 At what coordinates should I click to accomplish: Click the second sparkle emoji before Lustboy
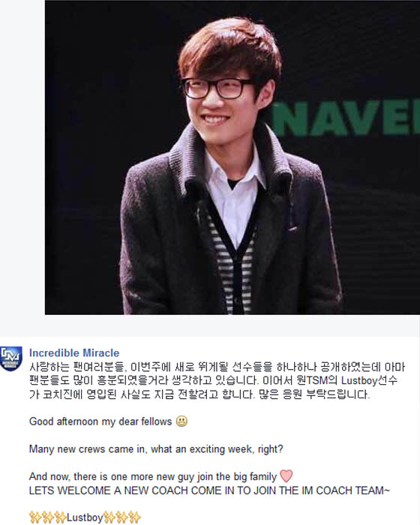click(48, 517)
